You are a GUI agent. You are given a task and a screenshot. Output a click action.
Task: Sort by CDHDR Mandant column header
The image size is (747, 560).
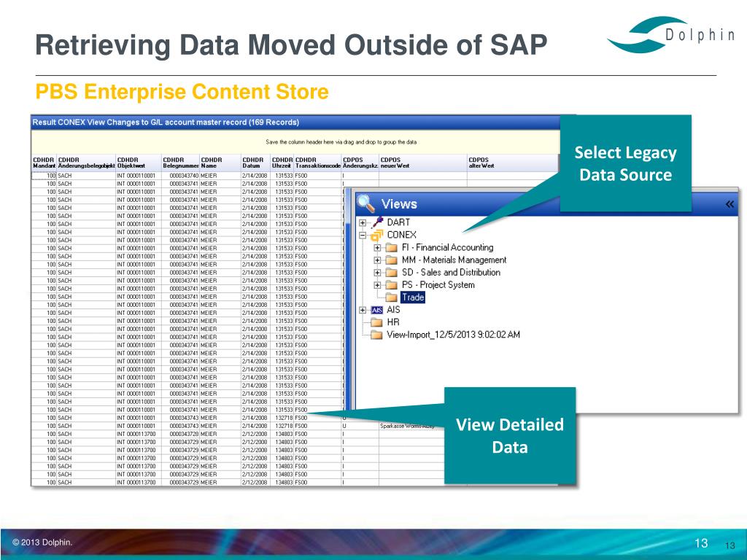[44, 163]
